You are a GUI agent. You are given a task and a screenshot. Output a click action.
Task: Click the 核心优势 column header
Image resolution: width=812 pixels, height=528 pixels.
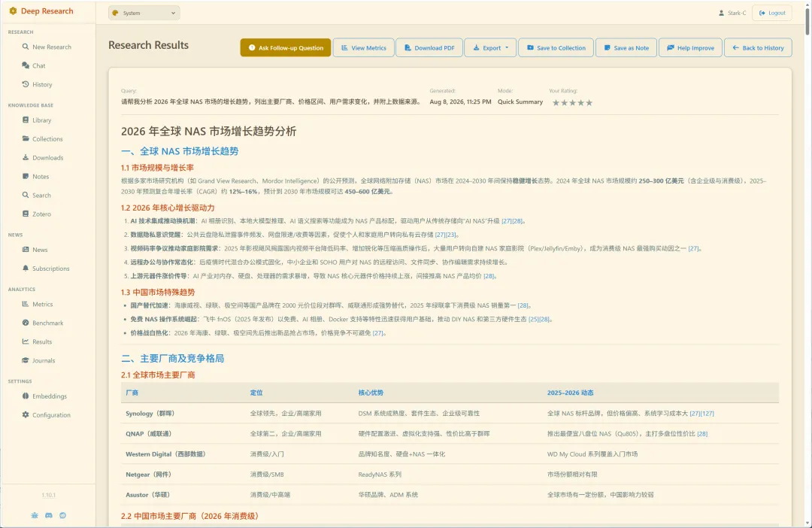[371, 393]
